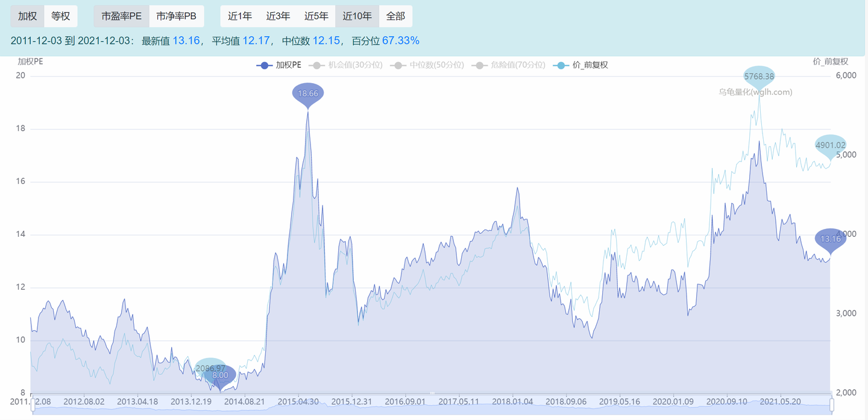This screenshot has height=420, width=868.
Task: Click the 2086.97 price marker near 2014
Action: [x=211, y=368]
